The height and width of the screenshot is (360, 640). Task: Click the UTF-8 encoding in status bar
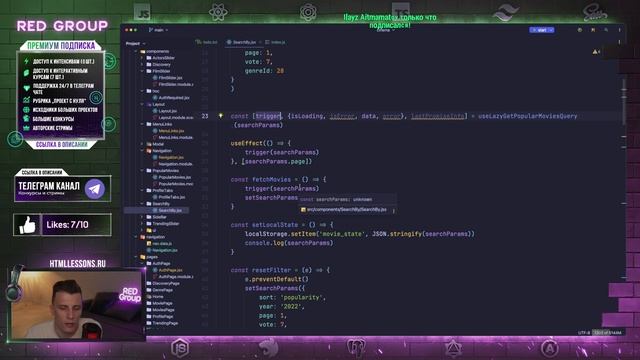click(584, 333)
